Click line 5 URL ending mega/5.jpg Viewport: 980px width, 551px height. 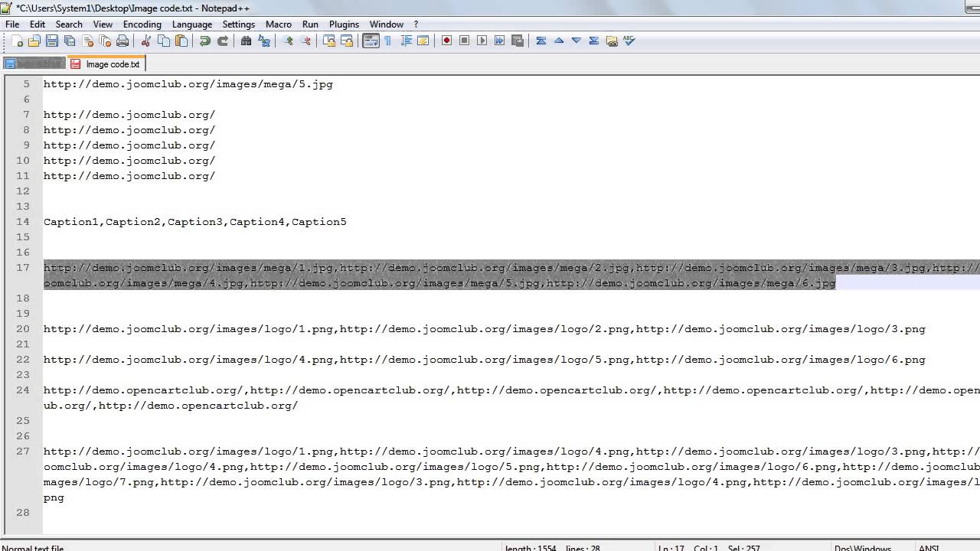tap(188, 84)
